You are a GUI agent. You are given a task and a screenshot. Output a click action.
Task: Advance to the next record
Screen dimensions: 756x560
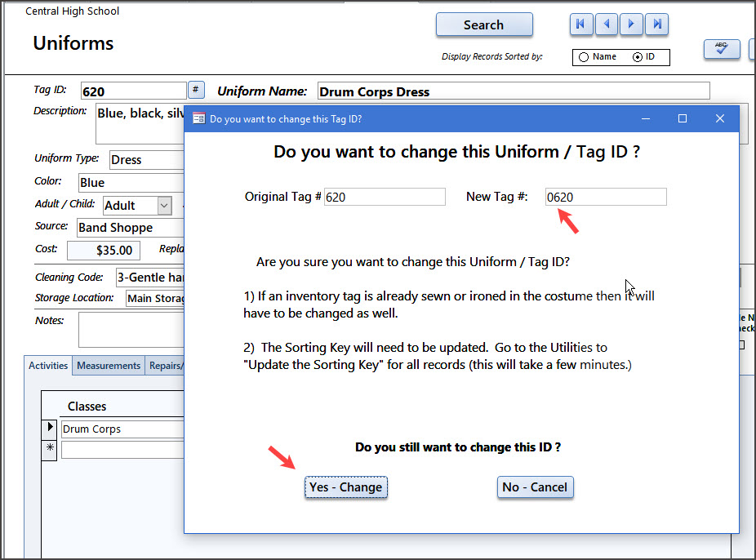(x=631, y=24)
